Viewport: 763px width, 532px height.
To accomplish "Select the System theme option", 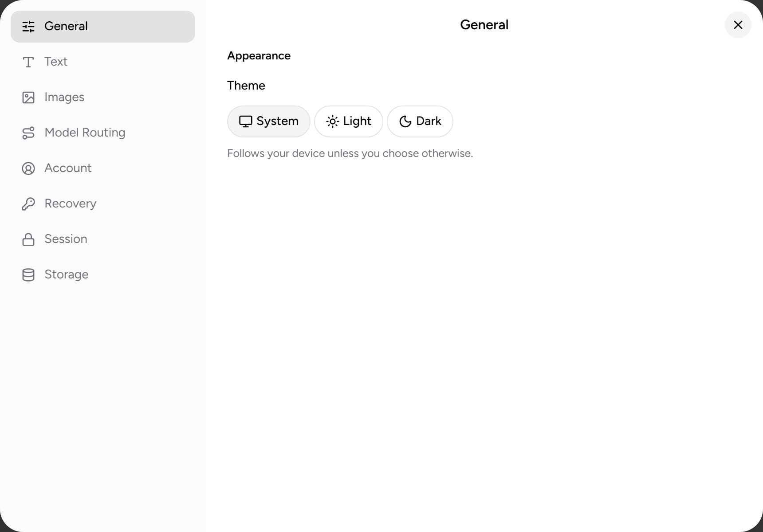I will pyautogui.click(x=268, y=121).
